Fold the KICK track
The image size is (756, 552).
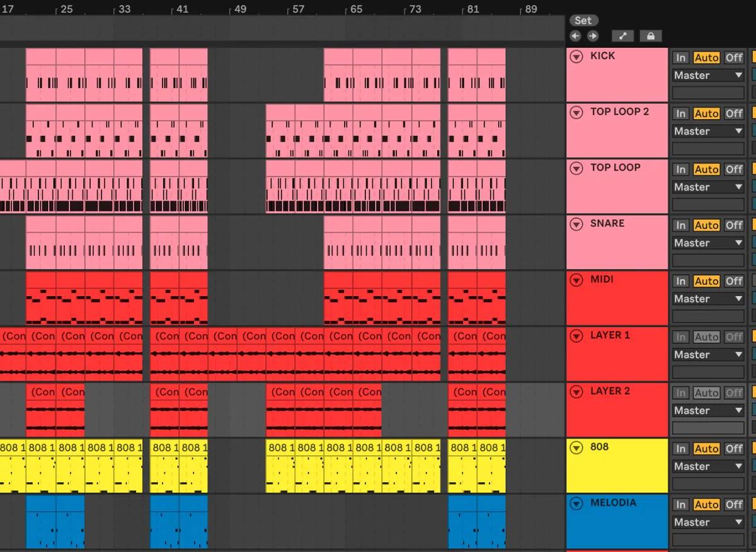click(576, 57)
